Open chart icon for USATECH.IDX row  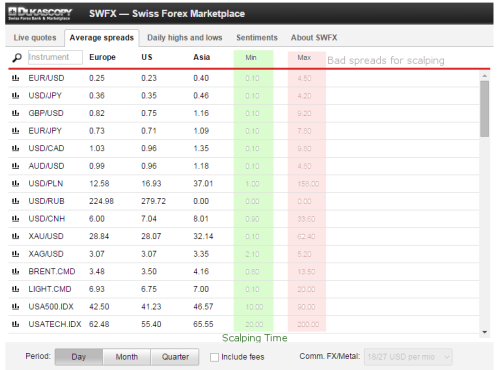pyautogui.click(x=15, y=324)
